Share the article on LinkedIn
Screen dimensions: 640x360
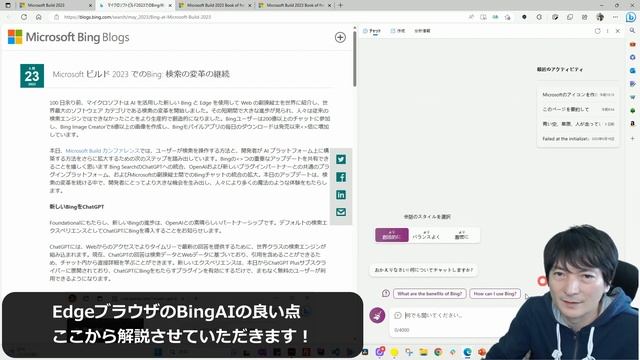[x=341, y=195]
